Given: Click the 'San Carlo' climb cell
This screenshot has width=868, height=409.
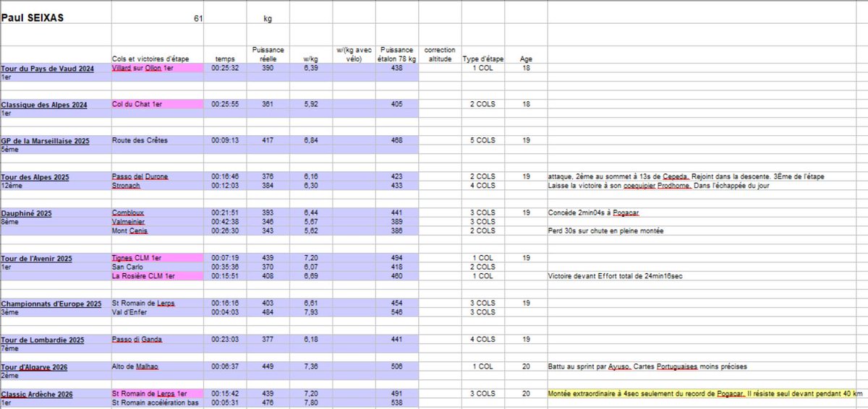Looking at the screenshot, I should [158, 267].
